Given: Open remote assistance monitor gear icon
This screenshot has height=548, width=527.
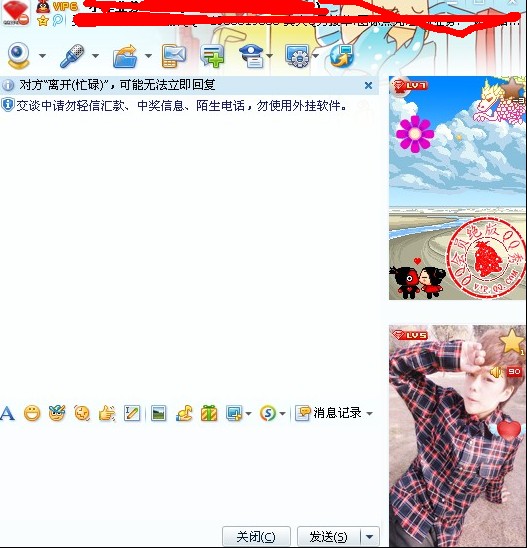Looking at the screenshot, I should pos(297,56).
